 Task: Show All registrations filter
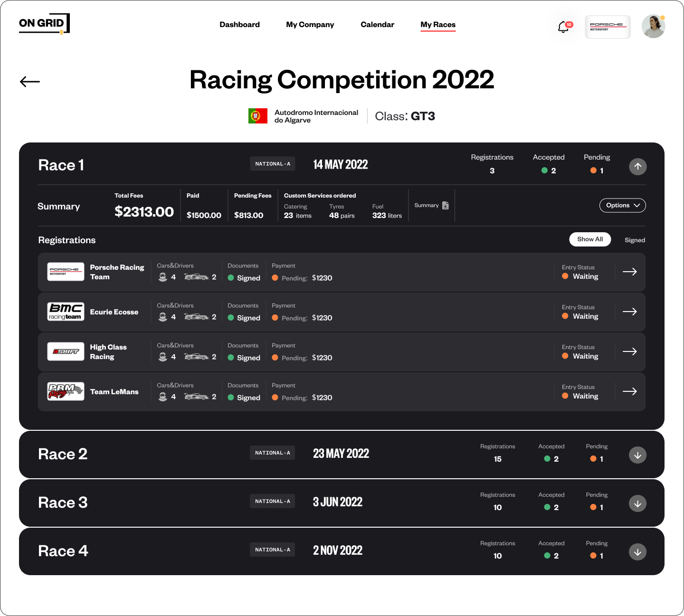point(590,239)
